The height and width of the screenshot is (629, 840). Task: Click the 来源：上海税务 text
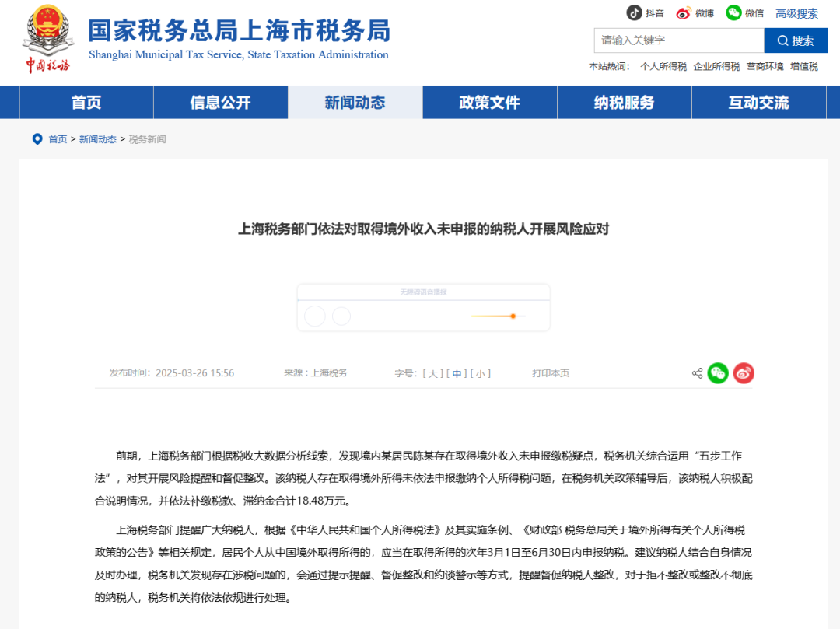pos(316,372)
